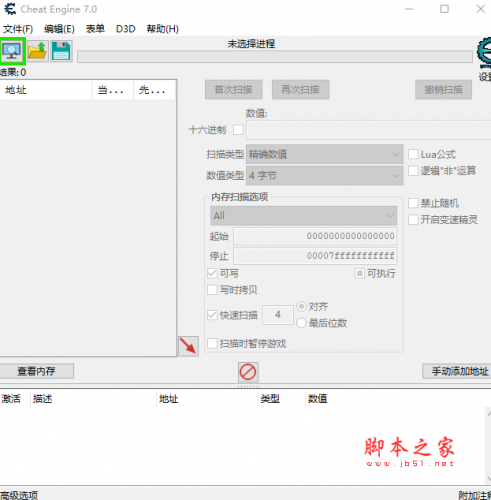Image resolution: width=491 pixels, height=500 pixels.
Task: Click the 再次扫描 button
Action: 300,89
